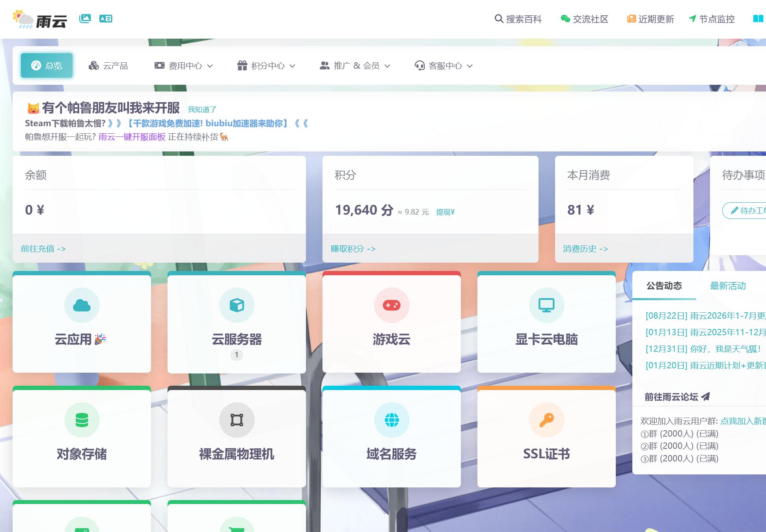Click the 域名服务 globe icon
Screen dimensions: 766x532
[x=392, y=420]
